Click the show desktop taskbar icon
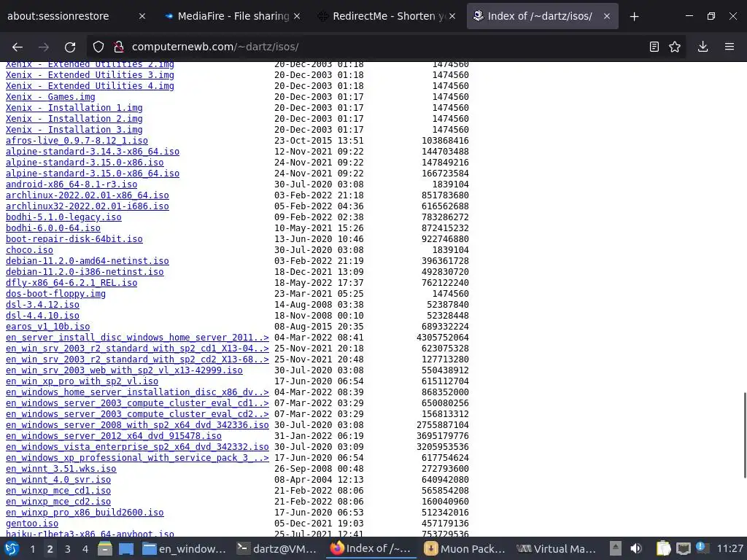This screenshot has height=560, width=747. [x=126, y=548]
